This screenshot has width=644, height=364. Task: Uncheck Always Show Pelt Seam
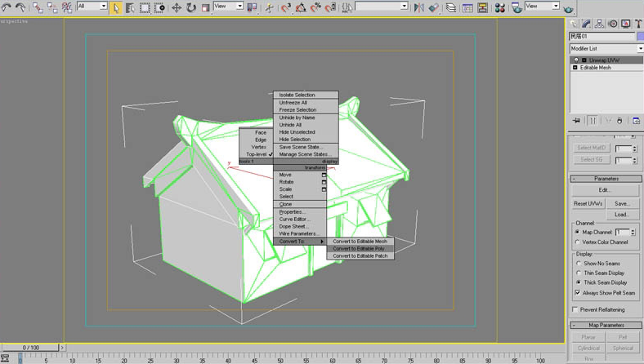[x=579, y=292]
